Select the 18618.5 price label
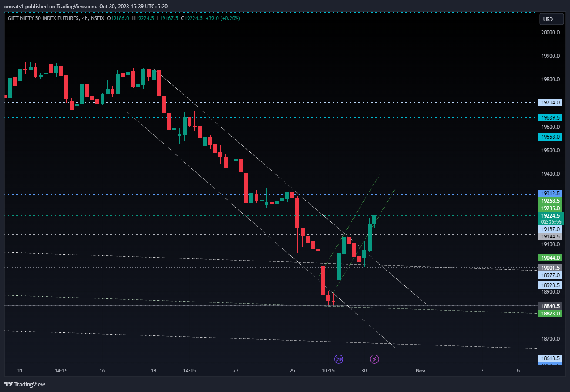 (550, 358)
